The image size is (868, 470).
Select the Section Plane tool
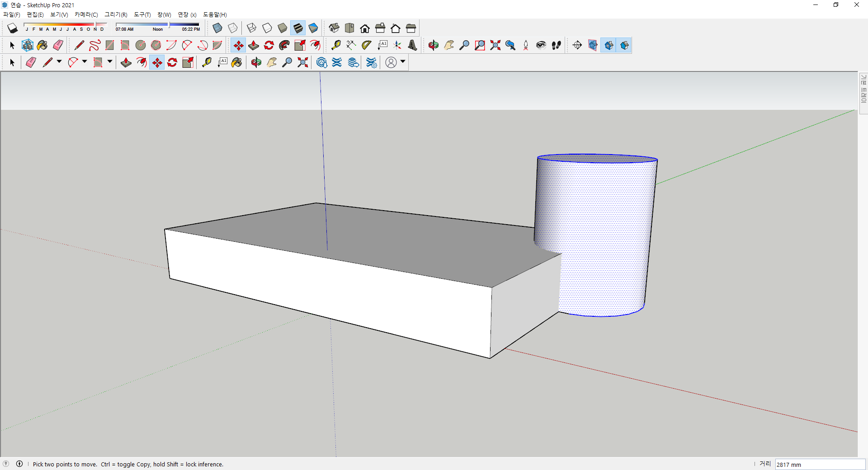click(x=577, y=45)
